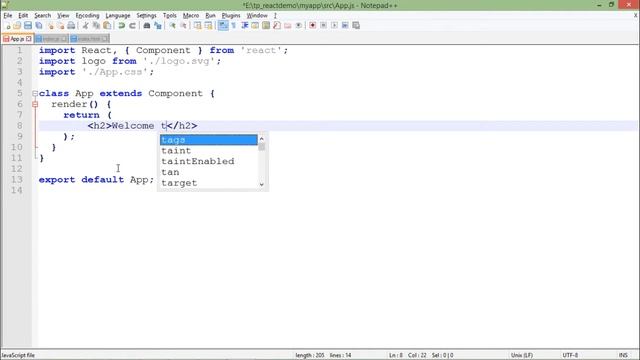The image size is (640, 360).
Task: Click the Save Recorded Macro icon
Action: click(x=356, y=25)
